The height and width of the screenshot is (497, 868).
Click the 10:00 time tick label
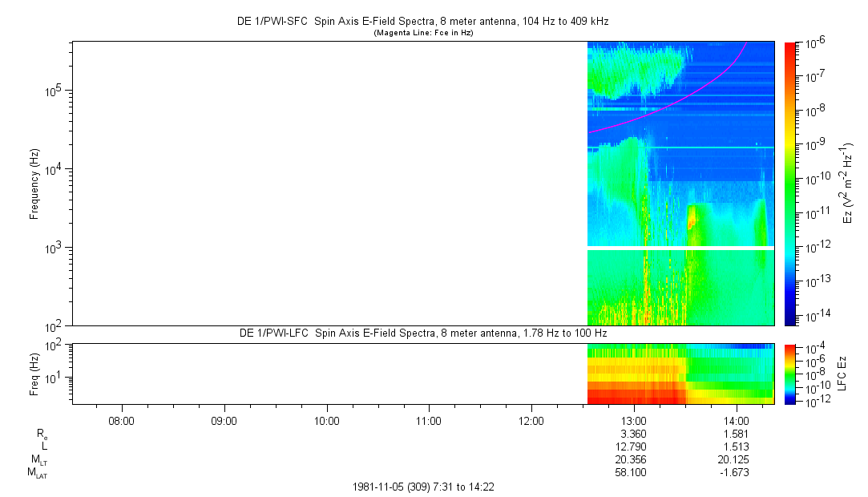tap(326, 420)
